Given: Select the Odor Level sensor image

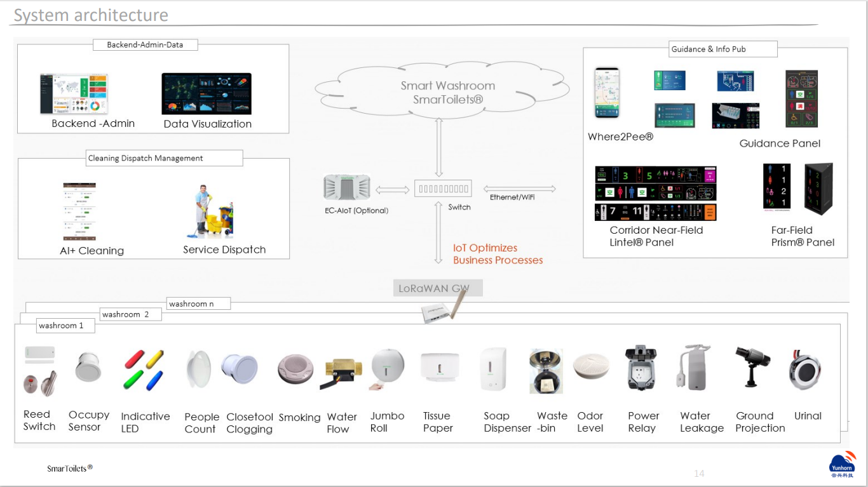Looking at the screenshot, I should pyautogui.click(x=591, y=368).
